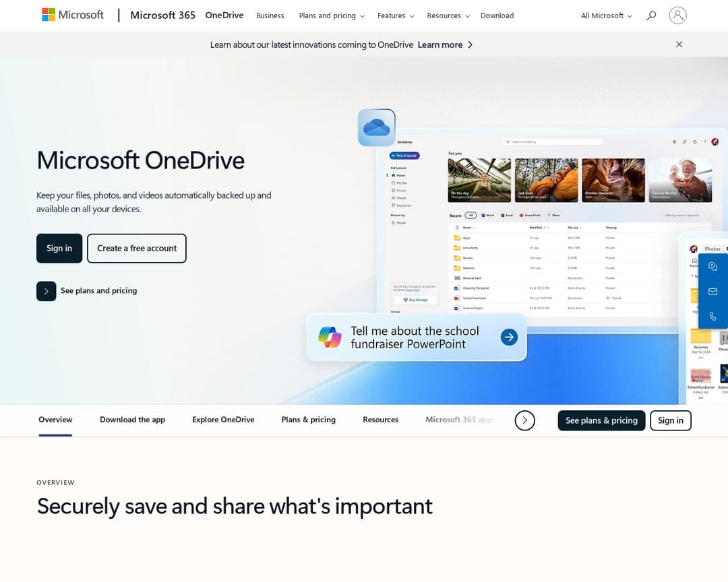Screen dimensions: 728x582
Task: Select the Overview tab
Action: tap(55, 420)
